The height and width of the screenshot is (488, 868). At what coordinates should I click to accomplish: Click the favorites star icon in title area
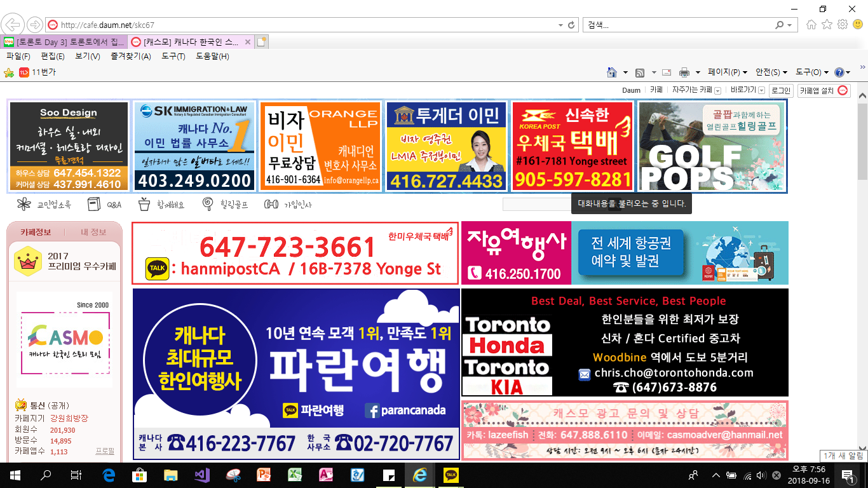pos(827,25)
